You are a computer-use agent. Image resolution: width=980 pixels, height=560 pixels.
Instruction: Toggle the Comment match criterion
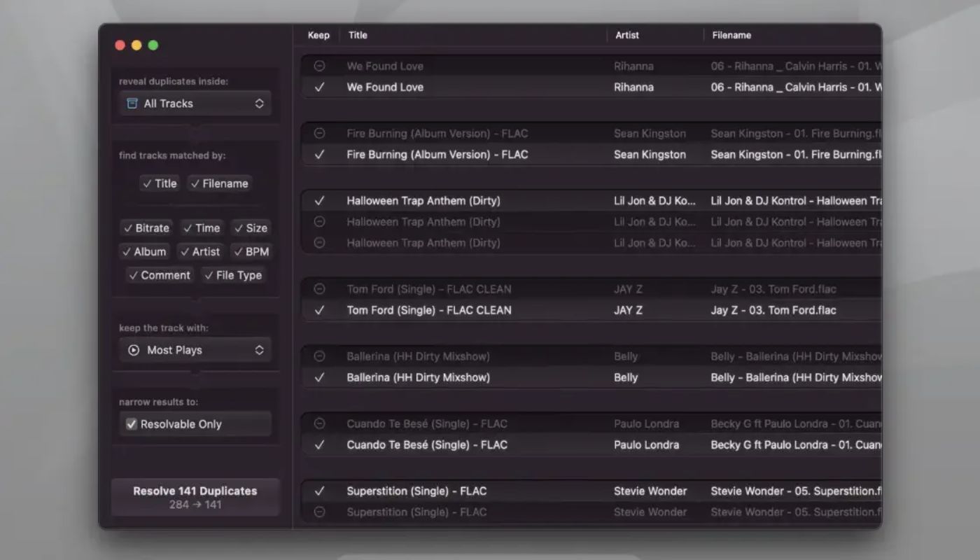coord(160,276)
